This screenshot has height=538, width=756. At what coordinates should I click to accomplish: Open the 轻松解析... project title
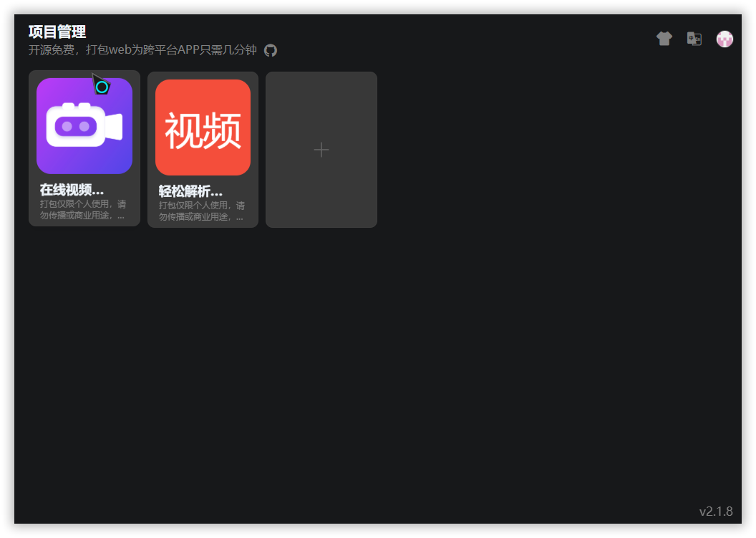coord(190,191)
